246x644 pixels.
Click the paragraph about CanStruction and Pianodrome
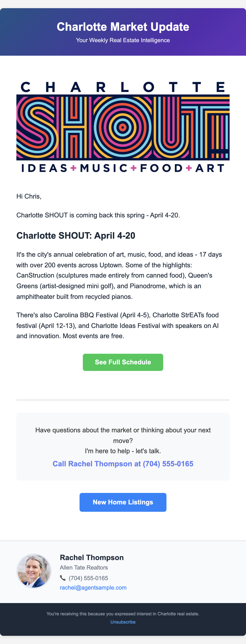click(x=119, y=275)
